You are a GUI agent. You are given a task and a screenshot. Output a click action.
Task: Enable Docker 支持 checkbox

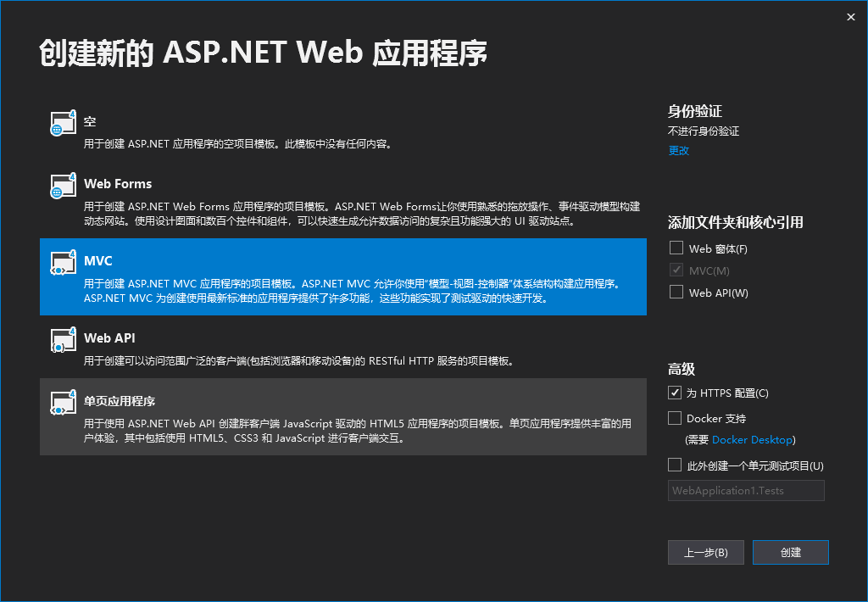click(674, 418)
